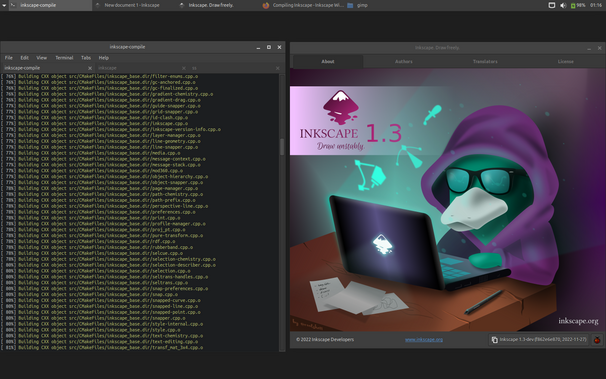This screenshot has width=606, height=379.
Task: Click the terminal vertical scrollbar handle
Action: [282, 146]
